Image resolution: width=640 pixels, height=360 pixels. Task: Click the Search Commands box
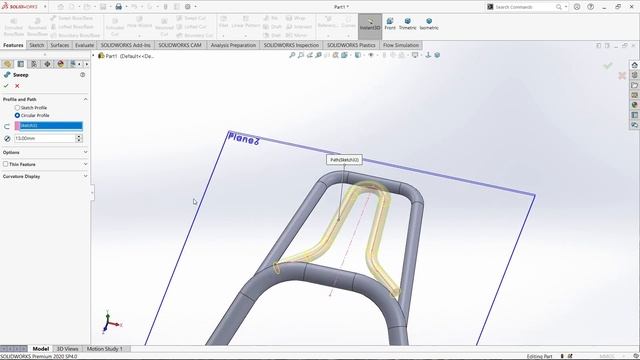click(524, 7)
